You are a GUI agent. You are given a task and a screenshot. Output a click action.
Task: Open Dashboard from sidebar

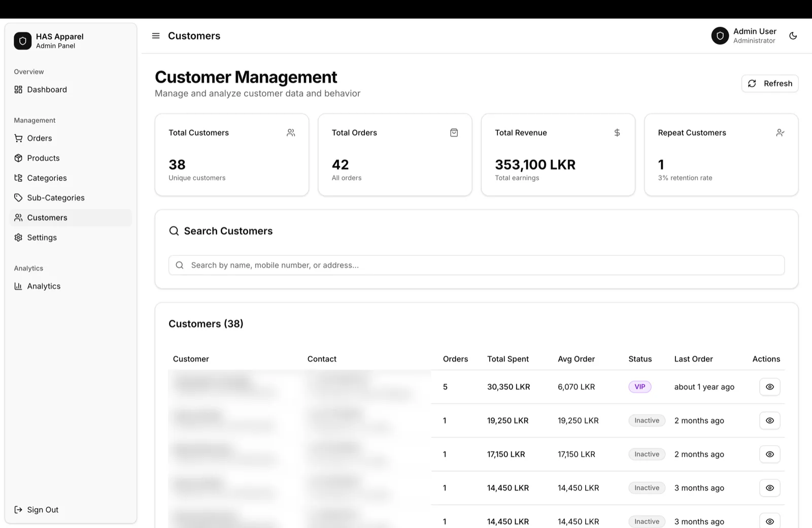click(x=71, y=90)
